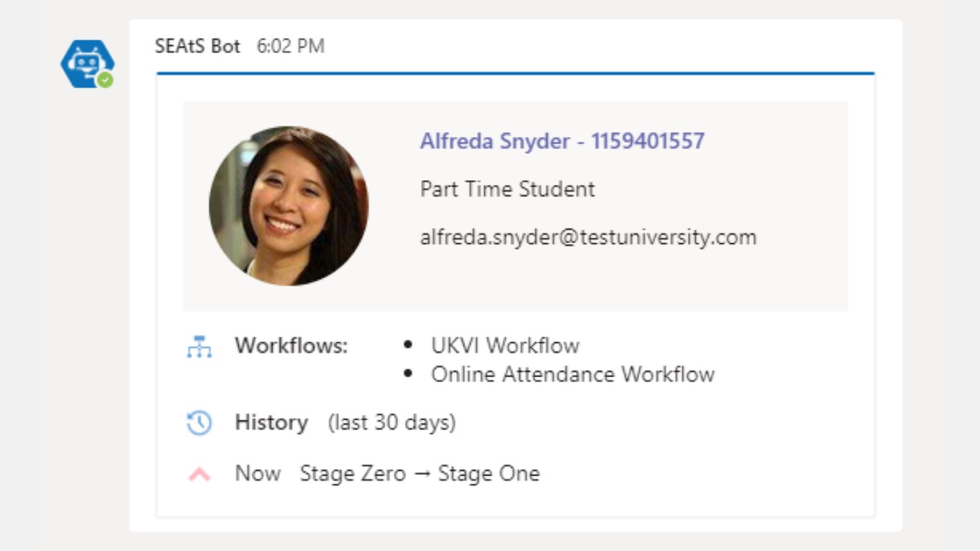Click the "(last 30 days)" text
Screen dimensions: 980x551
pyautogui.click(x=392, y=423)
